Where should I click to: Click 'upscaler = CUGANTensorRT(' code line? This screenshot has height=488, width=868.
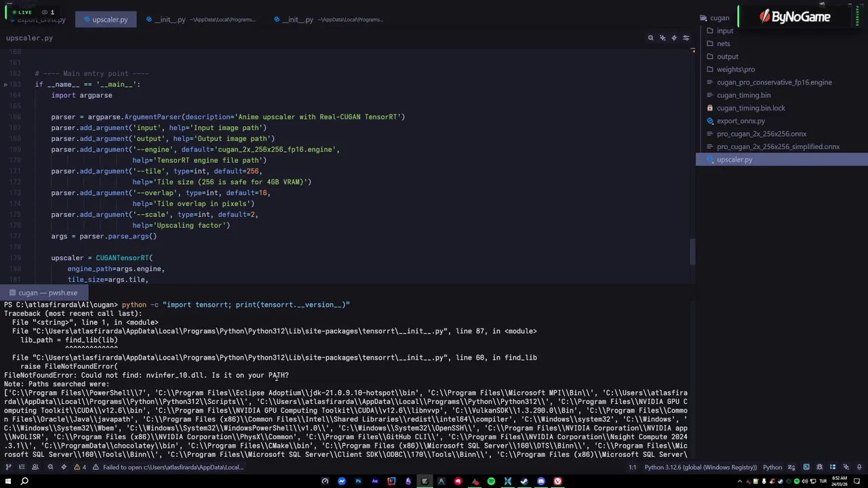(x=102, y=258)
